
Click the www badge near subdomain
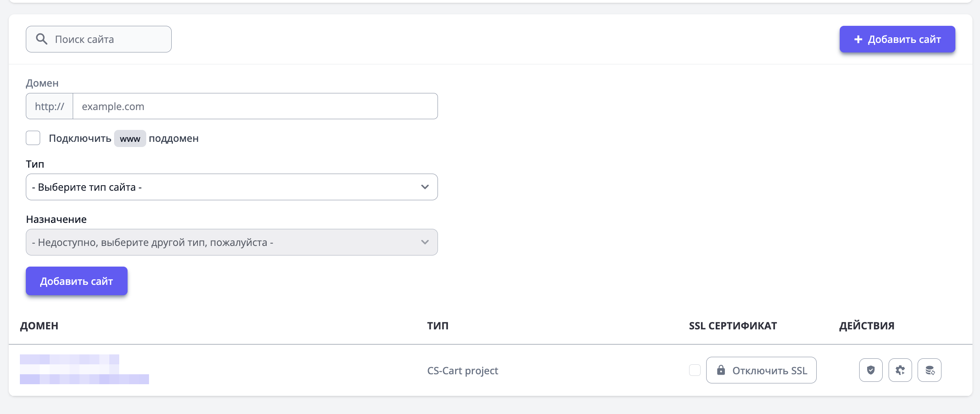(130, 139)
